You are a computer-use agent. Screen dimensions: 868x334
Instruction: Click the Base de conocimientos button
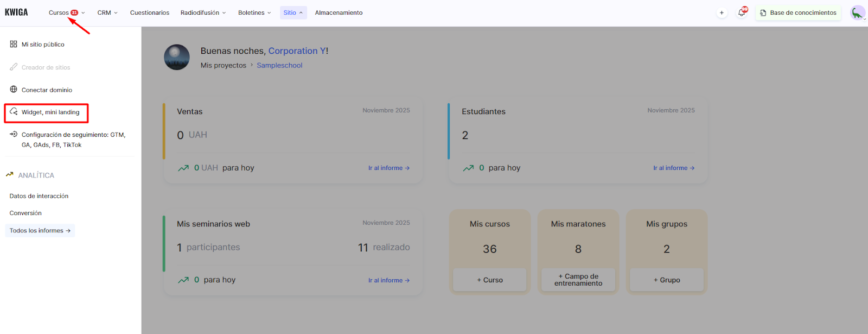[798, 12]
